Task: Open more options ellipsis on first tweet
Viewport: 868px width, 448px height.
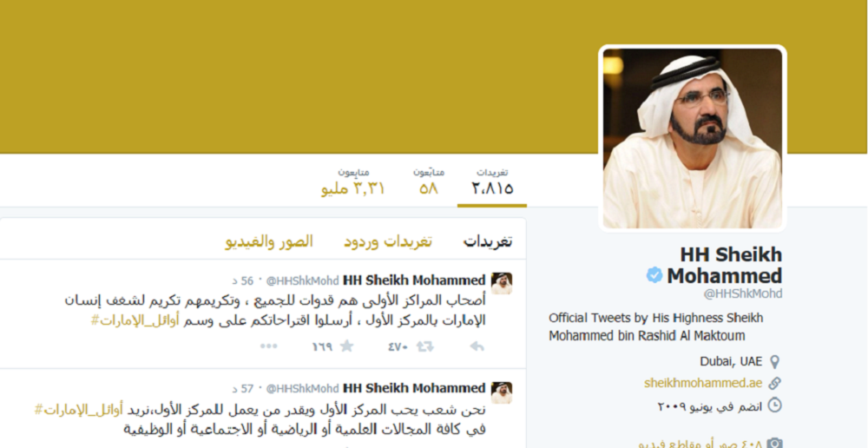Action: point(268,346)
